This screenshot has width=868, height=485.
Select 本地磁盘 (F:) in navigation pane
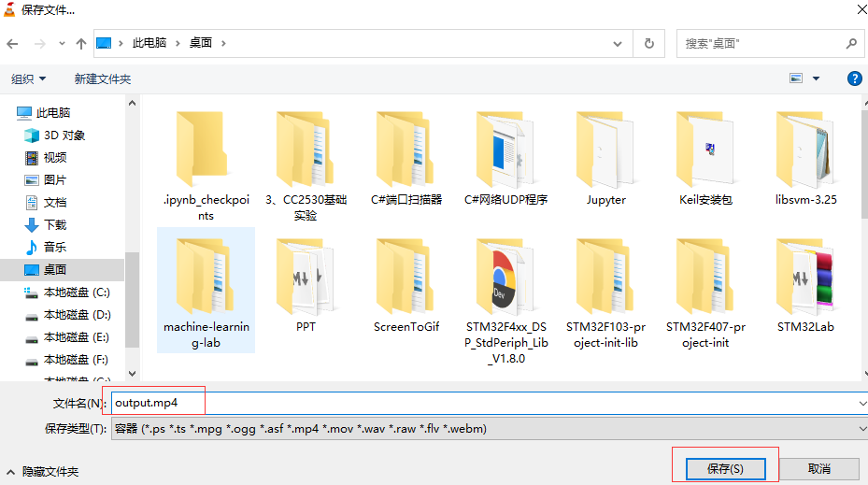click(67, 360)
